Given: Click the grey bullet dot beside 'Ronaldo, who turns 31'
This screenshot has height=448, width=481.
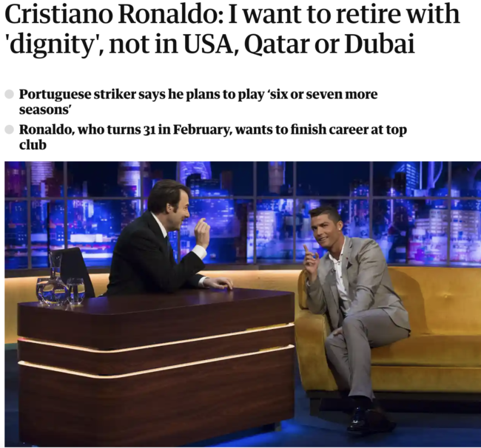Looking at the screenshot, I should (9, 129).
